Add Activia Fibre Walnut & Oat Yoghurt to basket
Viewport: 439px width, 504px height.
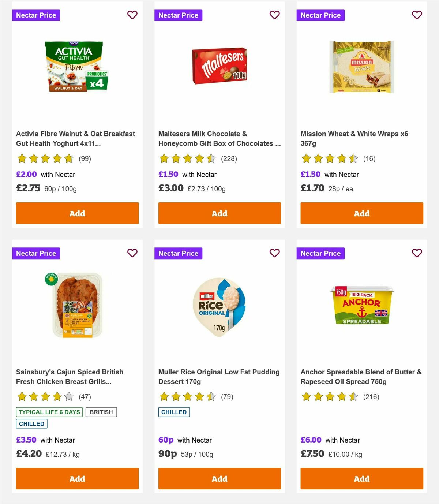pos(77,213)
